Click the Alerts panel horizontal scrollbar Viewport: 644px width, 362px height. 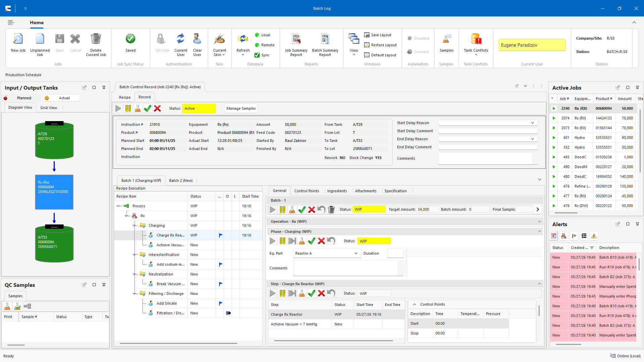click(x=568, y=344)
